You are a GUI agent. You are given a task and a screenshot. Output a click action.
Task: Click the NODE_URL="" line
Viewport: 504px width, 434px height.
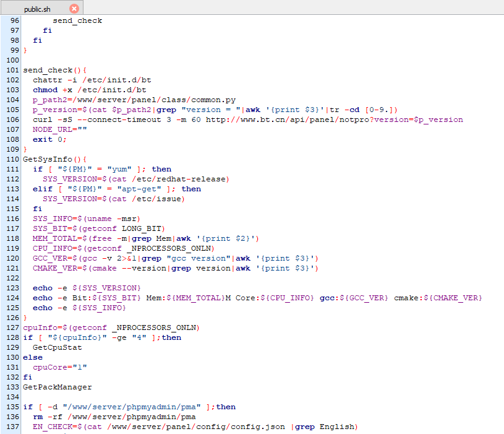60,129
